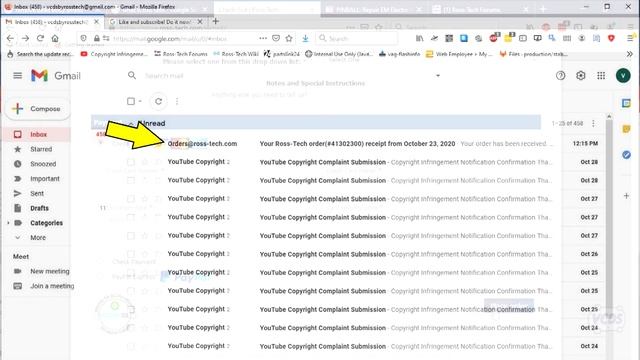Open Firefox site information lock icon
The height and width of the screenshot is (360, 640).
tap(97, 38)
